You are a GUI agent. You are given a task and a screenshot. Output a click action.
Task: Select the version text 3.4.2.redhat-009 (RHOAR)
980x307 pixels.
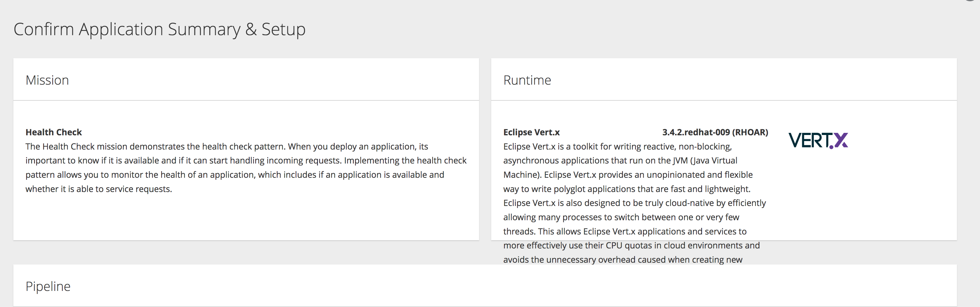pyautogui.click(x=715, y=132)
